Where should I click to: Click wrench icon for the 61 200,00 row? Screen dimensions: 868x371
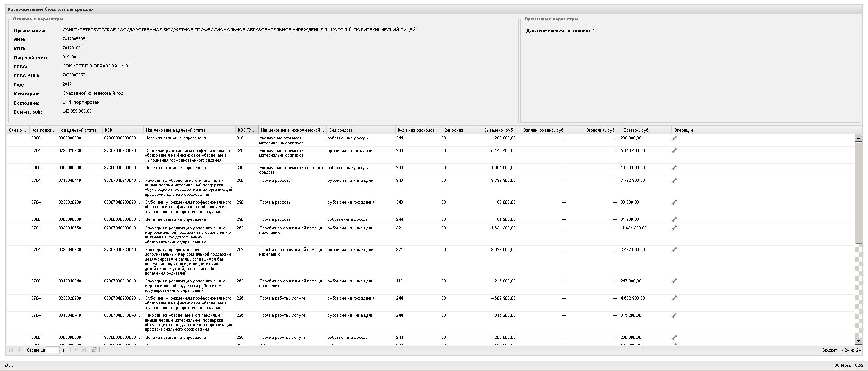pos(674,219)
